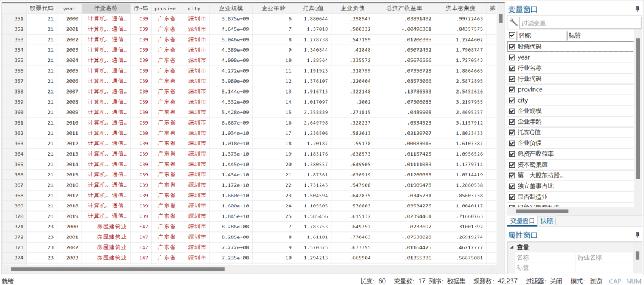Click the 过滤器: 关闭 status bar entry

point(544,281)
